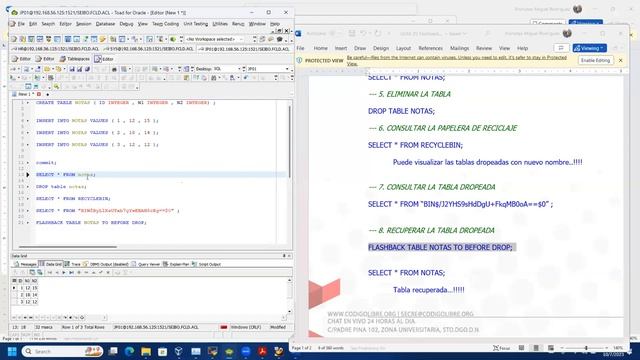Click the checkmark post-edit icon in Data Grid

click(101, 272)
